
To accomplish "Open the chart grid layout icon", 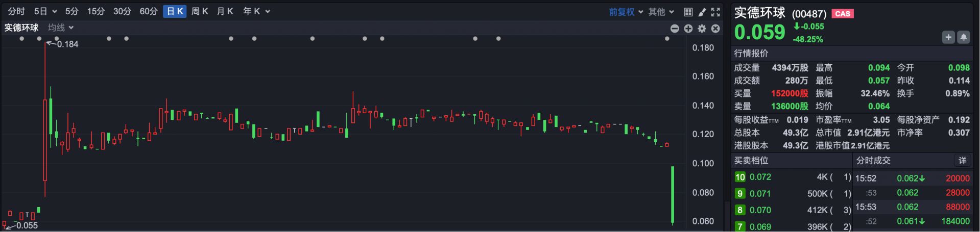I will pyautogui.click(x=688, y=12).
